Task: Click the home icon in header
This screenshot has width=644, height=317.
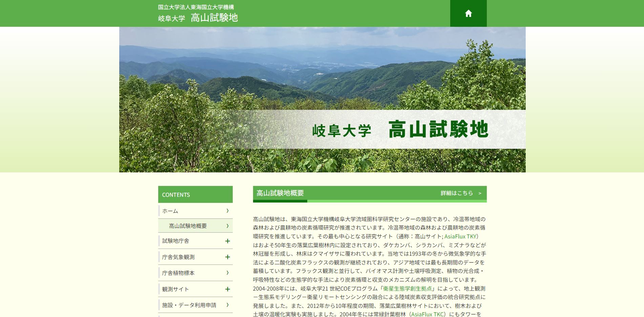Action: pyautogui.click(x=468, y=14)
